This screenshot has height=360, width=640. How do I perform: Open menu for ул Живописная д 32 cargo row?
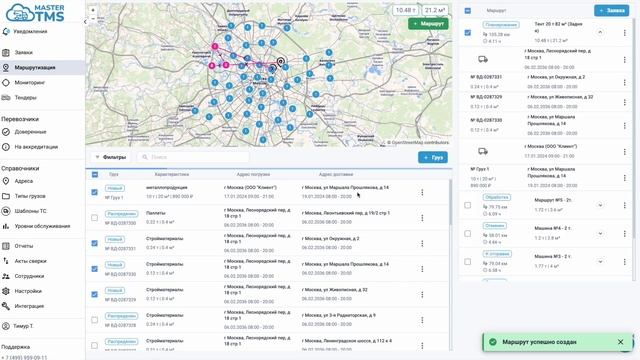[422, 294]
